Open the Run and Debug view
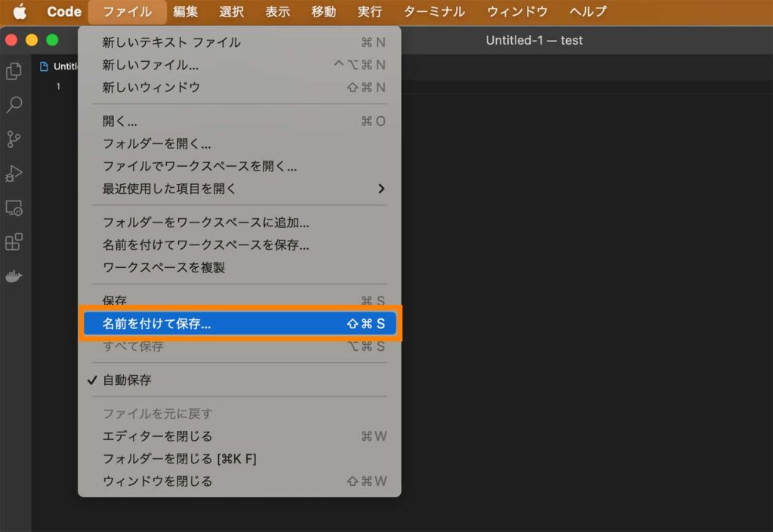Image resolution: width=773 pixels, height=532 pixels. [x=14, y=174]
